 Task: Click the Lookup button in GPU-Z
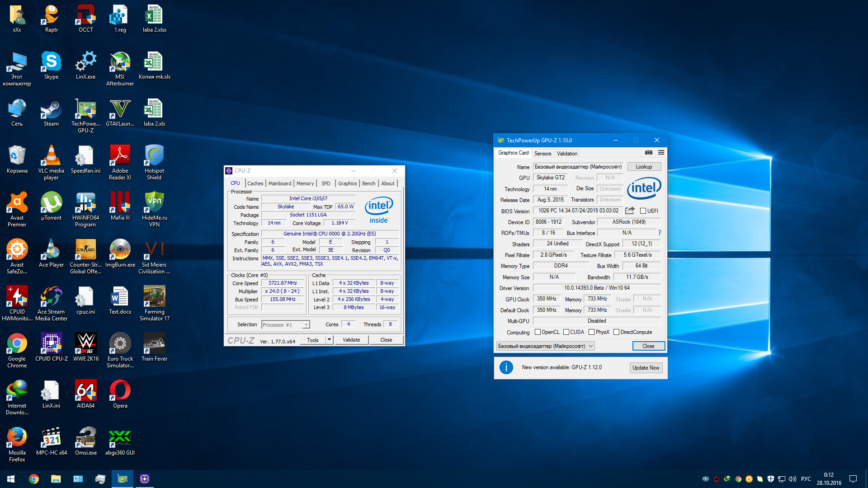click(x=644, y=167)
